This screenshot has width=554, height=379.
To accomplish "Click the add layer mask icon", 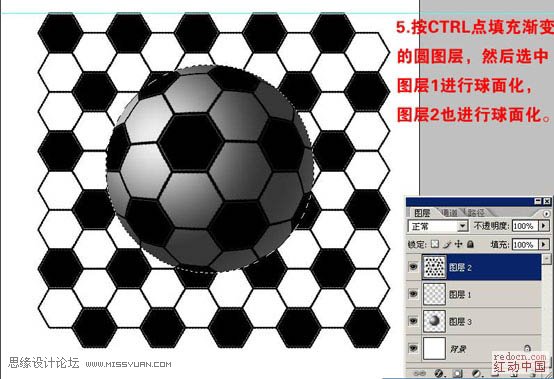I will pos(457,373).
